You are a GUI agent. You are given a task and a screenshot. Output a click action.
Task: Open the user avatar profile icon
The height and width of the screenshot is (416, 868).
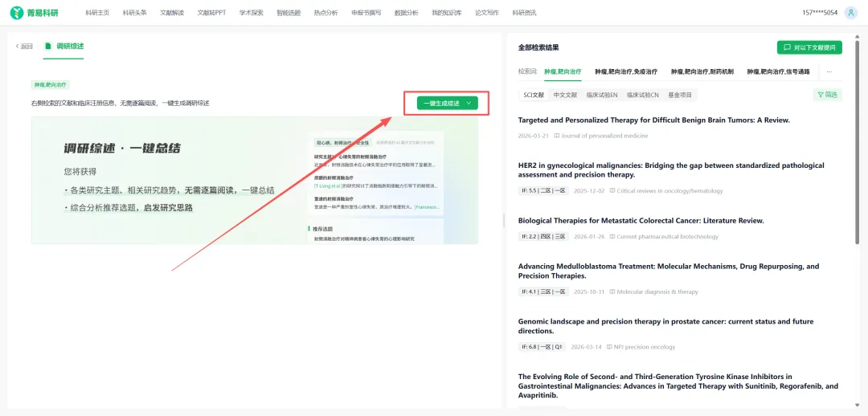(851, 13)
